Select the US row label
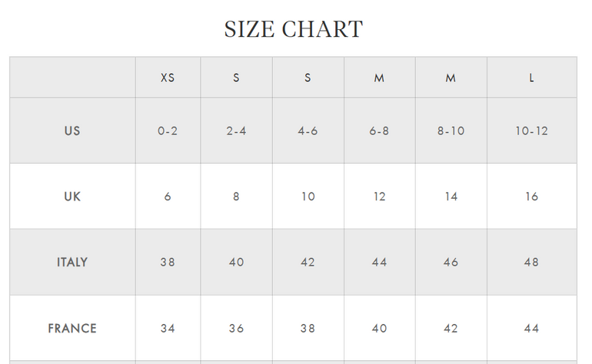This screenshot has width=592, height=364. (x=72, y=131)
